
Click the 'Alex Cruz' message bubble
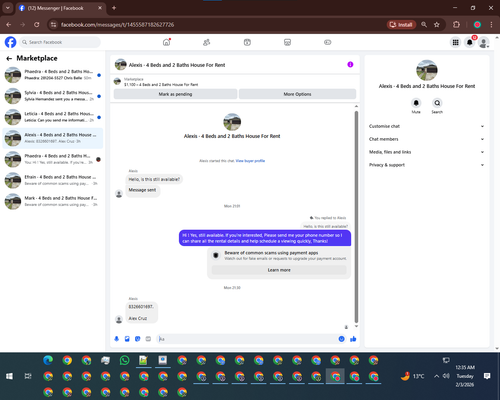(138, 318)
